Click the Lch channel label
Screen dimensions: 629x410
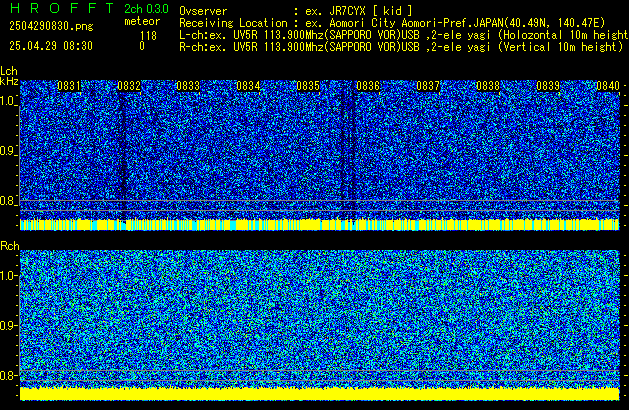click(9, 71)
